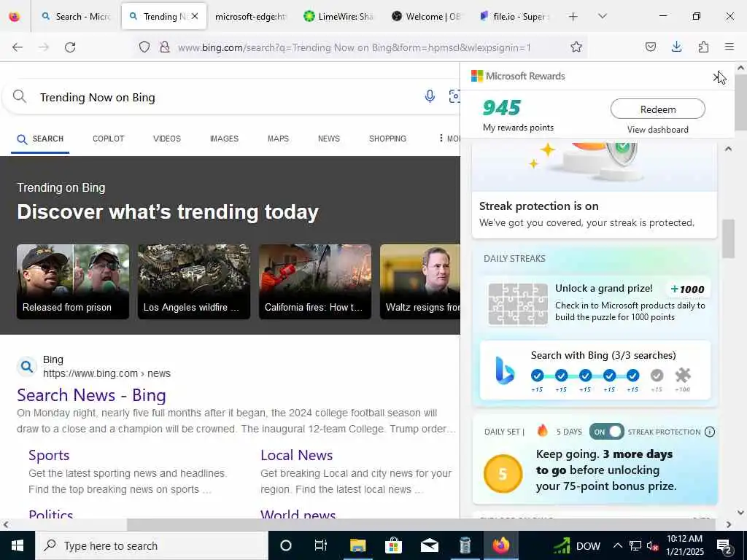Image resolution: width=747 pixels, height=560 pixels.
Task: Switch to the Welcome | OBS tab
Action: (427, 17)
